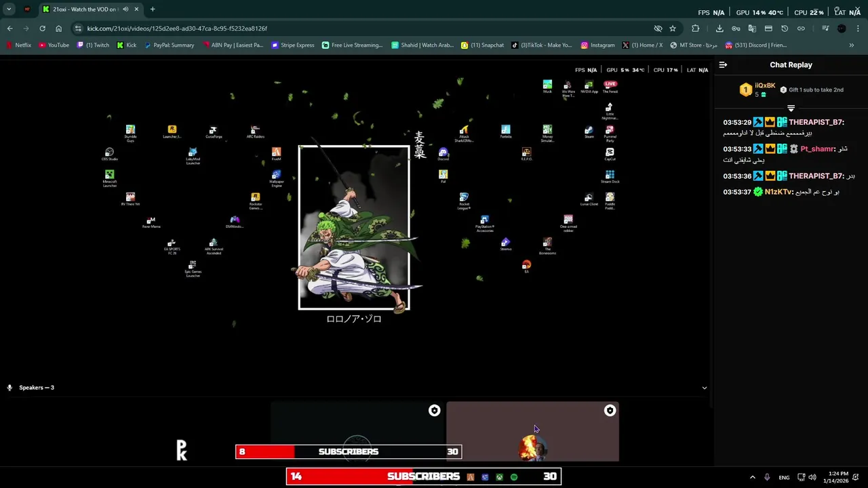Open the browser Downloads icon
The image size is (868, 488).
click(719, 28)
